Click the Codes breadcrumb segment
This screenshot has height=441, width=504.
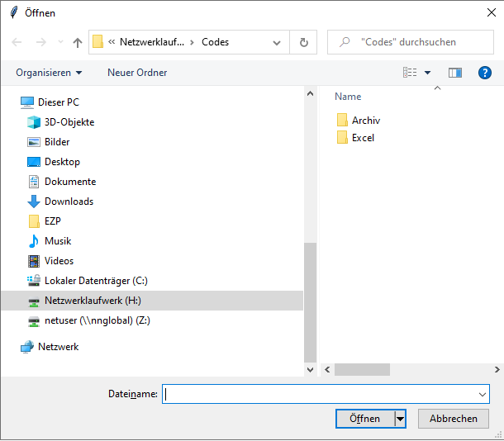pyautogui.click(x=215, y=42)
